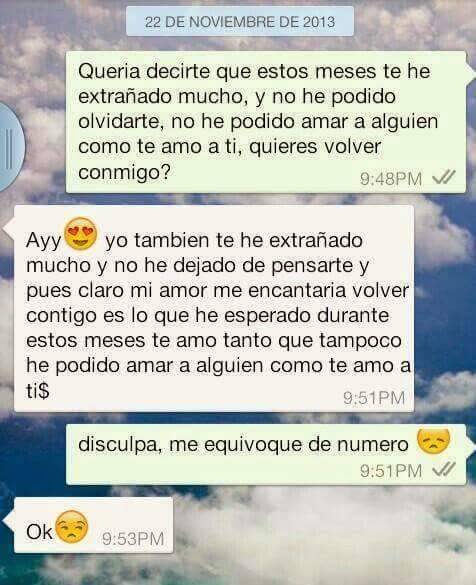Screen dimensions: 476x585
Task: Tap the heart-eyes emoji after Ayy
Action: [81, 234]
